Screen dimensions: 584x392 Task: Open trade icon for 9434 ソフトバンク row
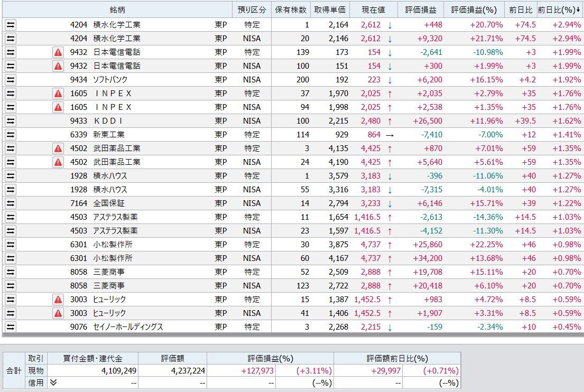tap(11, 80)
